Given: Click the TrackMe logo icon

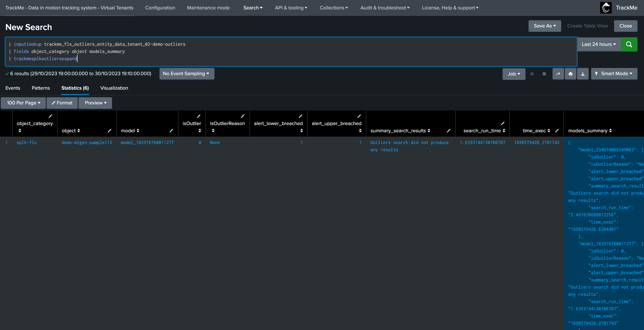Looking at the screenshot, I should (x=606, y=8).
